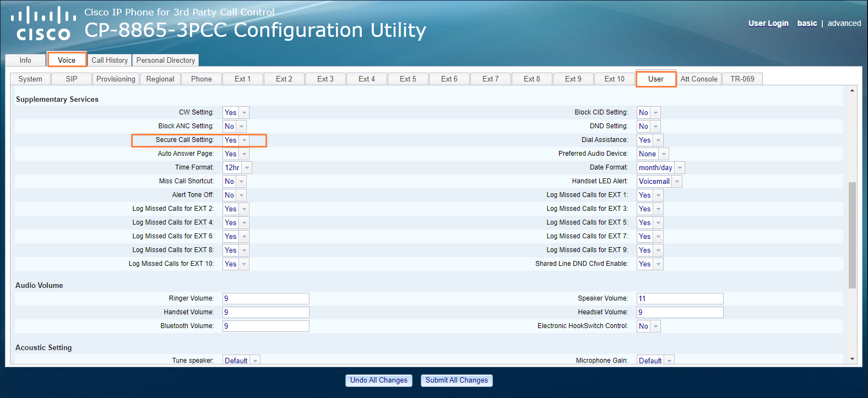Open Log Missed Calls for EXT 5 dropdown
The width and height of the screenshot is (868, 398).
pos(650,223)
